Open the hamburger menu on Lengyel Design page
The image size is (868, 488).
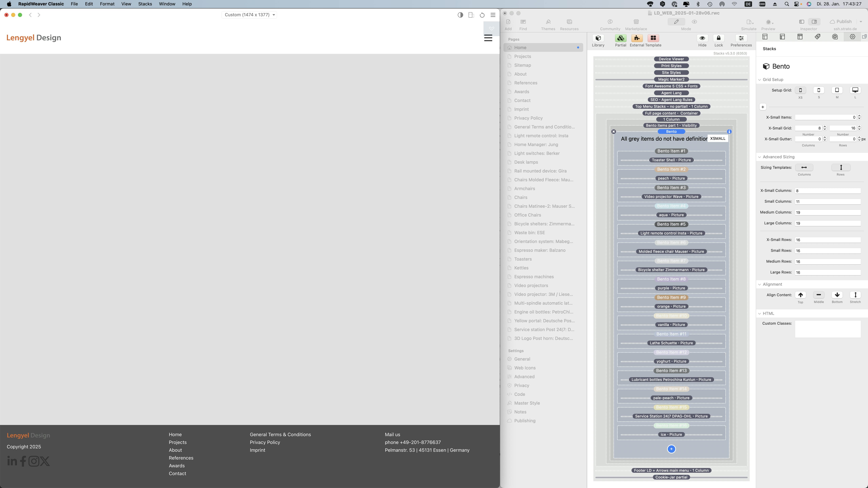click(488, 38)
